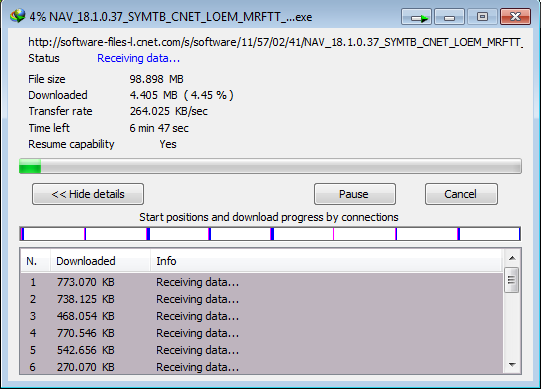Click the file size value 98.898 MB
Screen dimensions: 541x389
coord(156,79)
